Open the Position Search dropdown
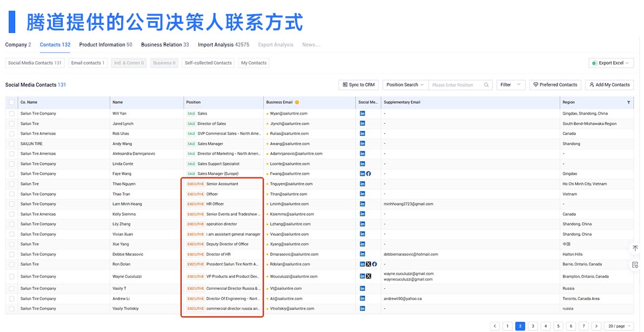The width and height of the screenshot is (644, 332). click(405, 85)
